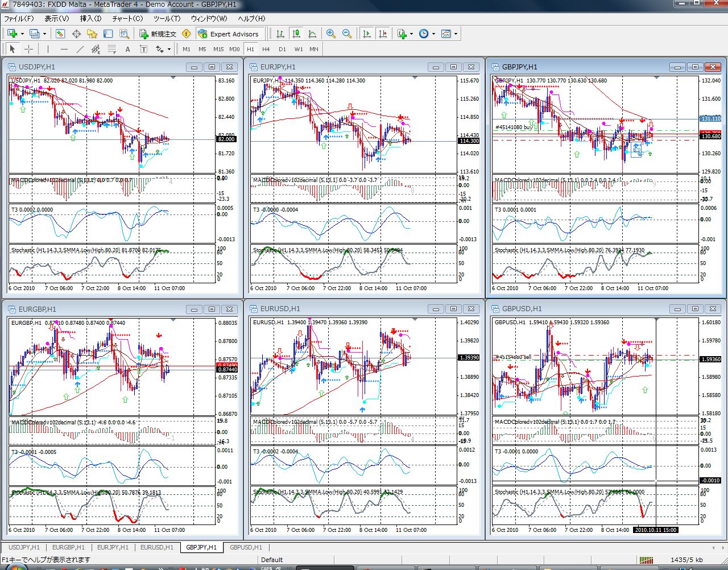Select the vertical line drawing tool
The image size is (728, 570).
pyautogui.click(x=48, y=49)
